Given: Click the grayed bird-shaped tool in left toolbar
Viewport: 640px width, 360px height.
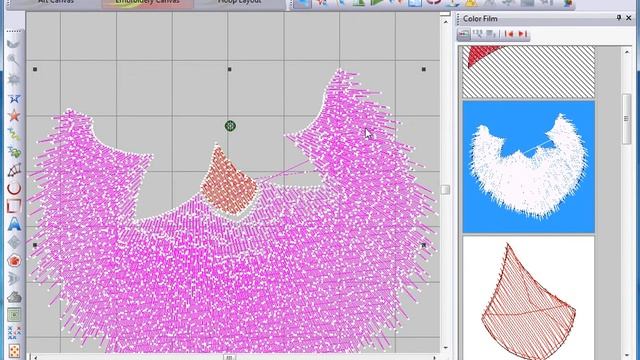Looking at the screenshot, I should tap(14, 44).
